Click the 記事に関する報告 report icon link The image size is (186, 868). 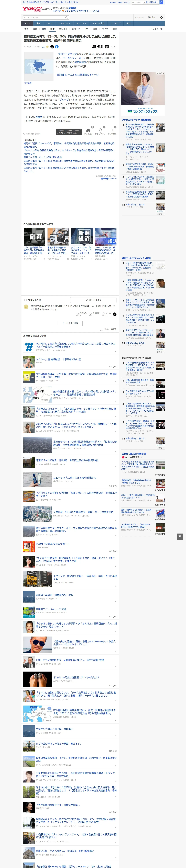[x=31, y=134]
